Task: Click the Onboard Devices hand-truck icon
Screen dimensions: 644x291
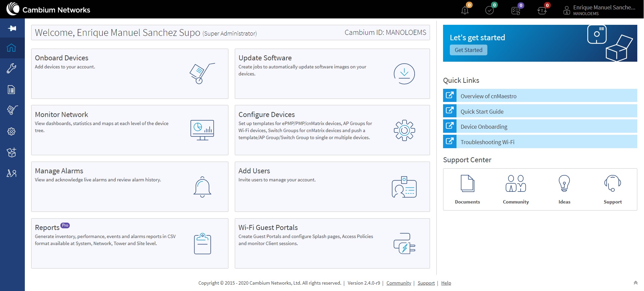Action: coord(202,73)
